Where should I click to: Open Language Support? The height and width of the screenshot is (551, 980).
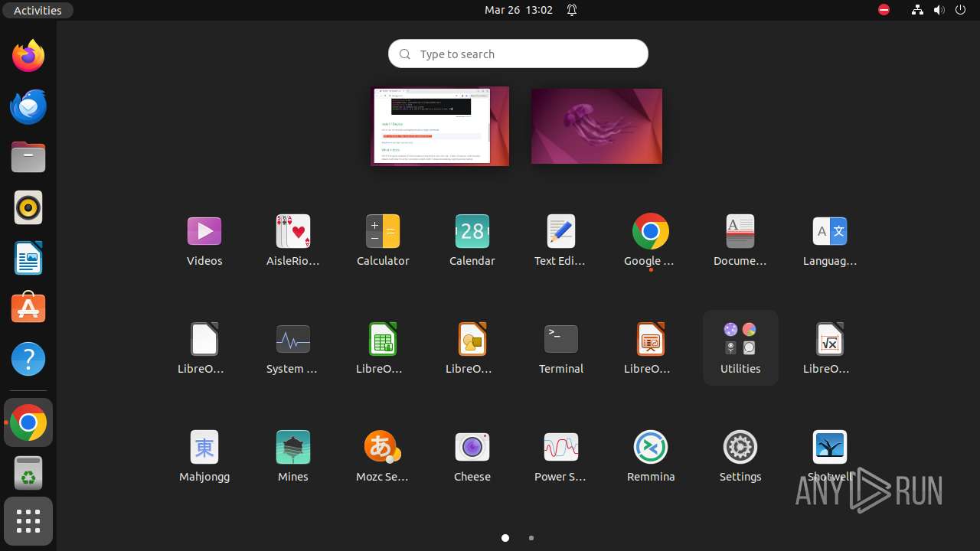click(830, 240)
